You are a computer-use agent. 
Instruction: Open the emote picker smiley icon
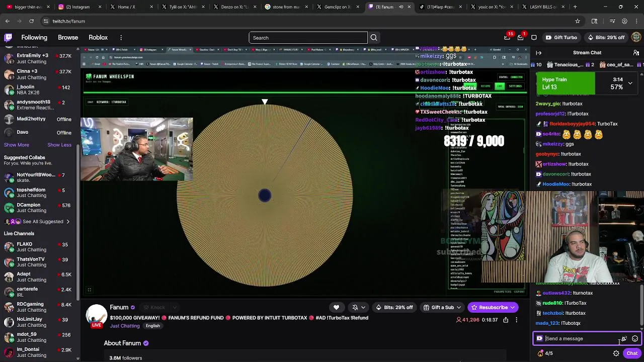pyautogui.click(x=635, y=339)
